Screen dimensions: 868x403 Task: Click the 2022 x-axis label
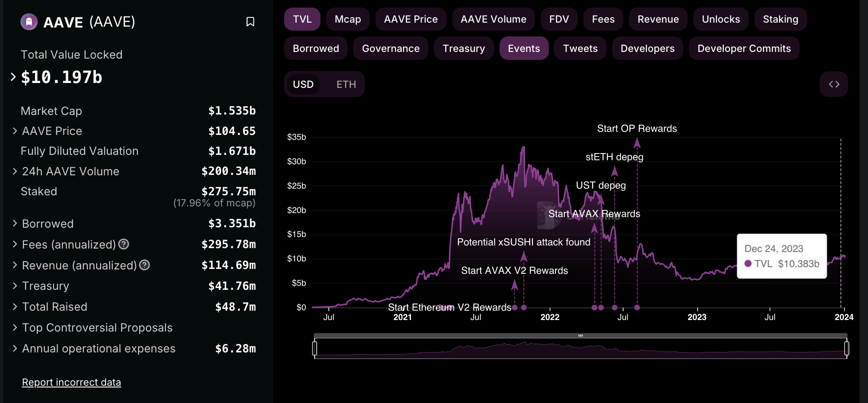click(550, 317)
